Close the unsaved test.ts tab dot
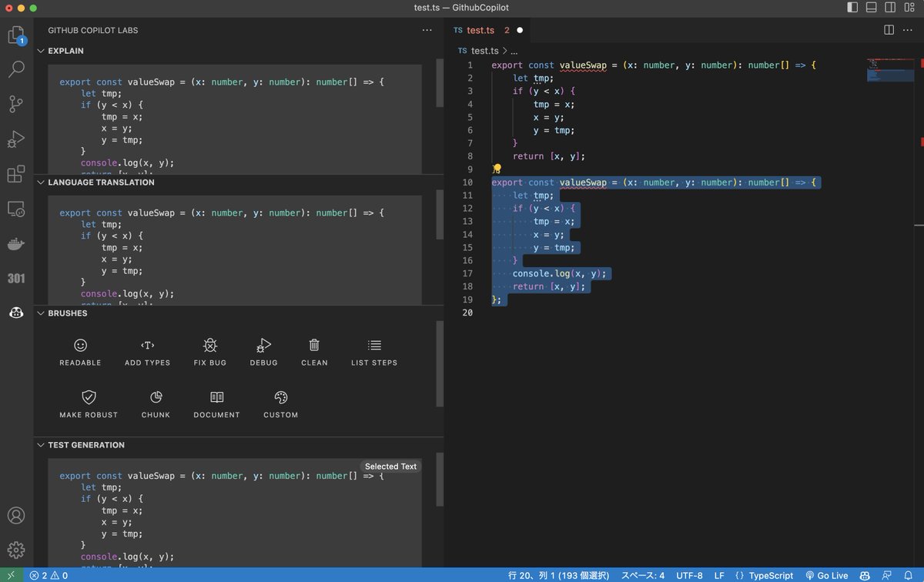 pos(519,30)
